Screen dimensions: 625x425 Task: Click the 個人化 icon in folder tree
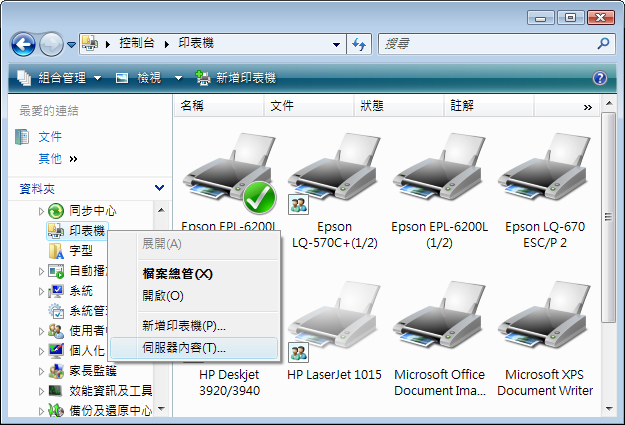coord(56,350)
